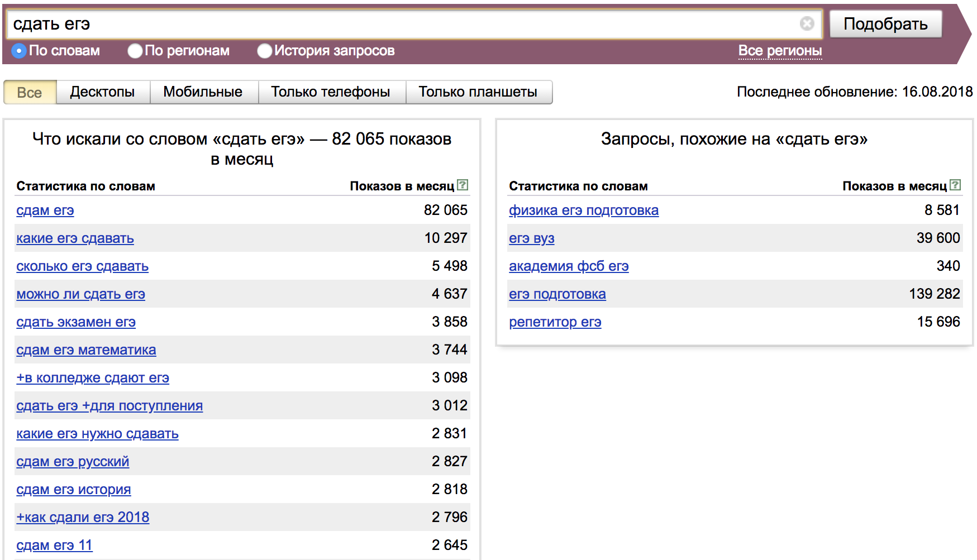This screenshot has width=977, height=560.
Task: Select the По словам radio button
Action: point(19,51)
